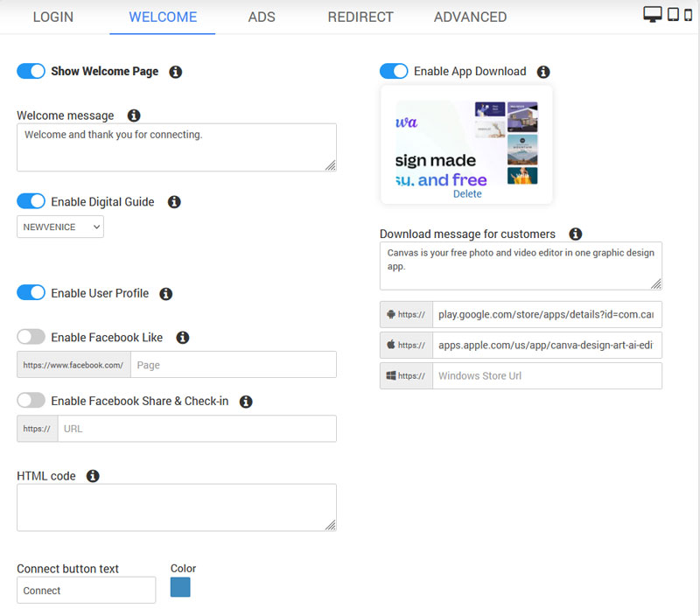Toggle off Enable App Download
700x616 pixels.
tap(394, 71)
